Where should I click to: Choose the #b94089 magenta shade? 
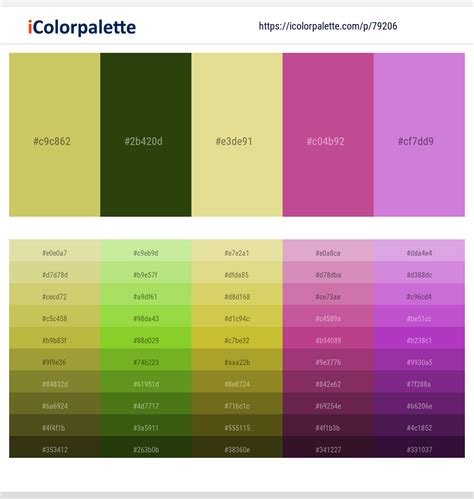point(328,338)
